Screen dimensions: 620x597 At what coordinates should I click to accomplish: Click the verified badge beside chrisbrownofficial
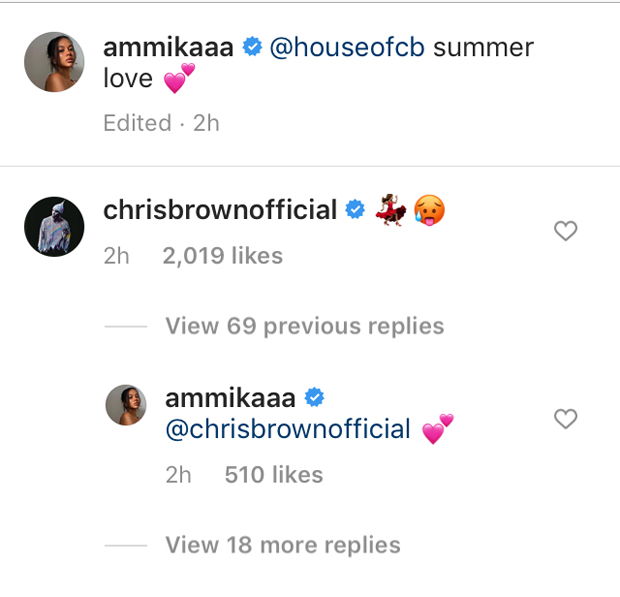(x=355, y=210)
